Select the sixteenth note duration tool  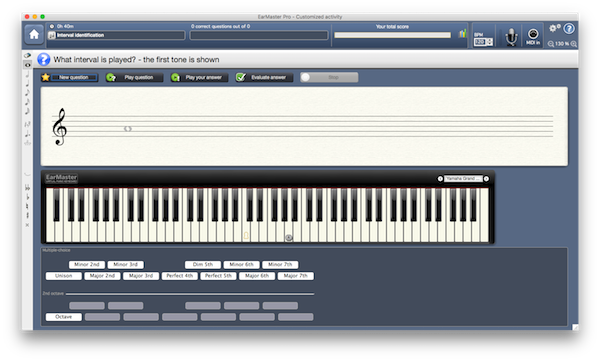[x=28, y=102]
